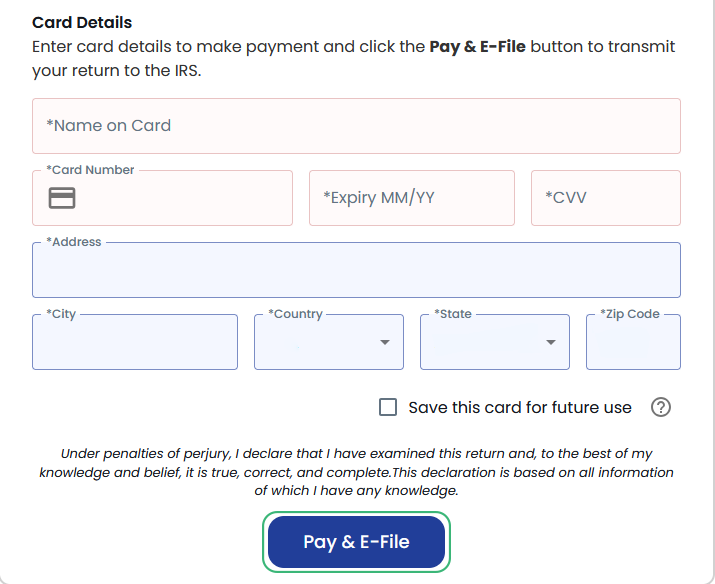
Task: Tick the Save this card checkbox
Action: (x=388, y=407)
